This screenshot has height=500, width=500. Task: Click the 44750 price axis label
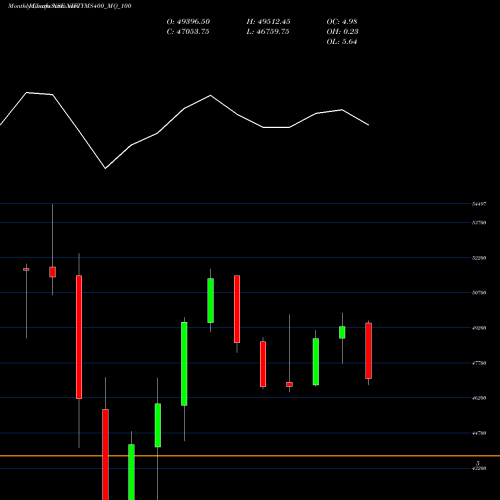479,433
